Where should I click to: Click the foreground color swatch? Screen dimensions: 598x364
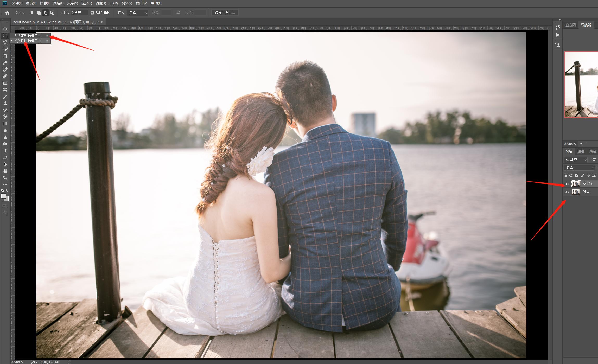pyautogui.click(x=4, y=196)
